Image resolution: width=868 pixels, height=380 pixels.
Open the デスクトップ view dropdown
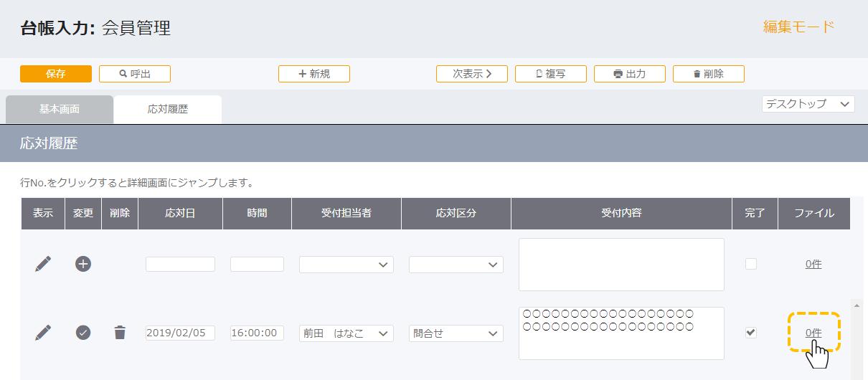808,104
